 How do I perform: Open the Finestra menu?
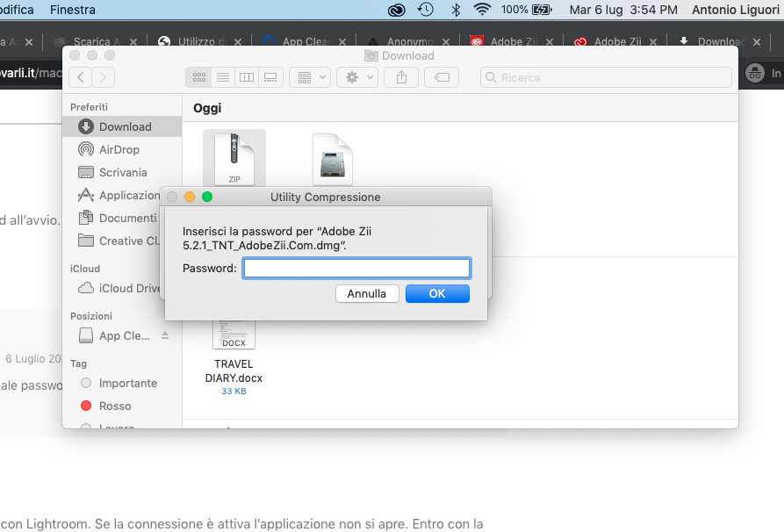coord(73,10)
